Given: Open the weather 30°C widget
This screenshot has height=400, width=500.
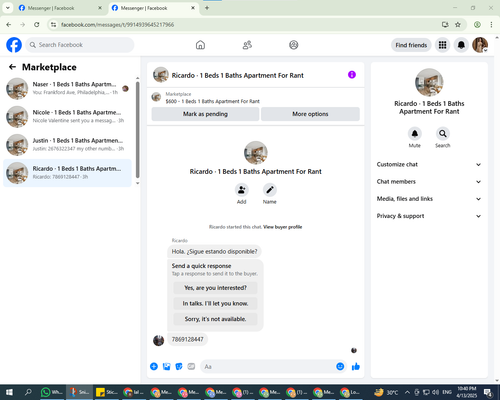Looking at the screenshot, I should [x=386, y=392].
